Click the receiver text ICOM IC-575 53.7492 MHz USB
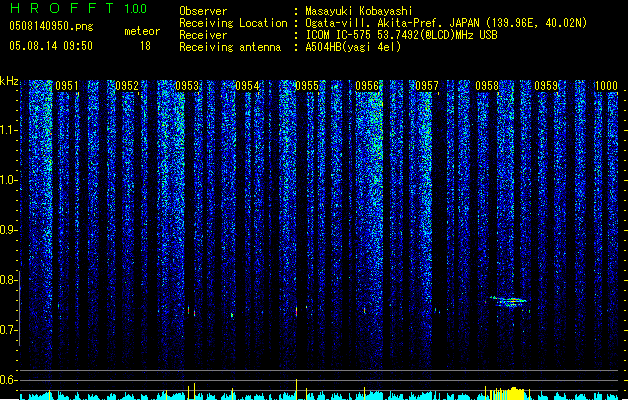 click(x=402, y=35)
